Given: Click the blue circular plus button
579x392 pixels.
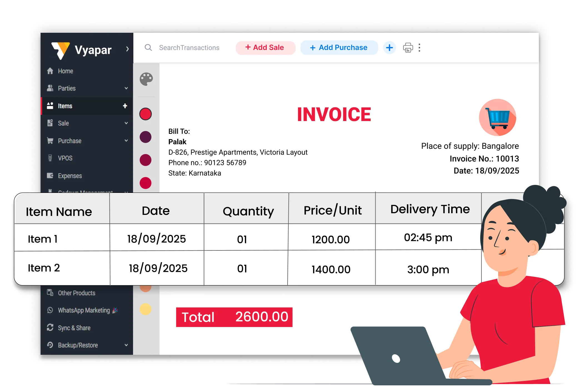Looking at the screenshot, I should (389, 48).
